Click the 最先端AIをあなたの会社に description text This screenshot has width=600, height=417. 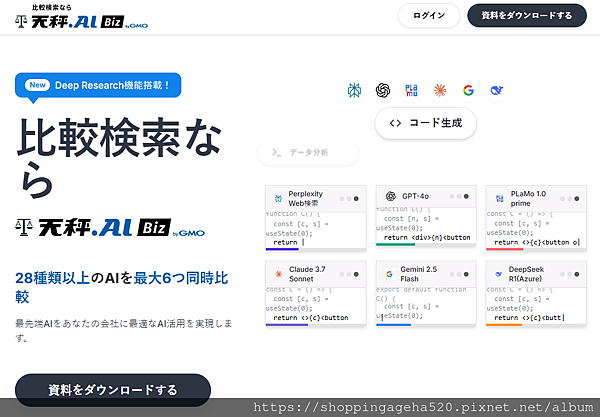click(124, 331)
